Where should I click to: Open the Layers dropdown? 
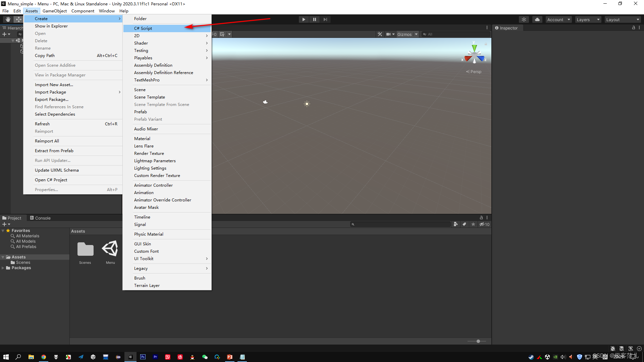coord(588,19)
